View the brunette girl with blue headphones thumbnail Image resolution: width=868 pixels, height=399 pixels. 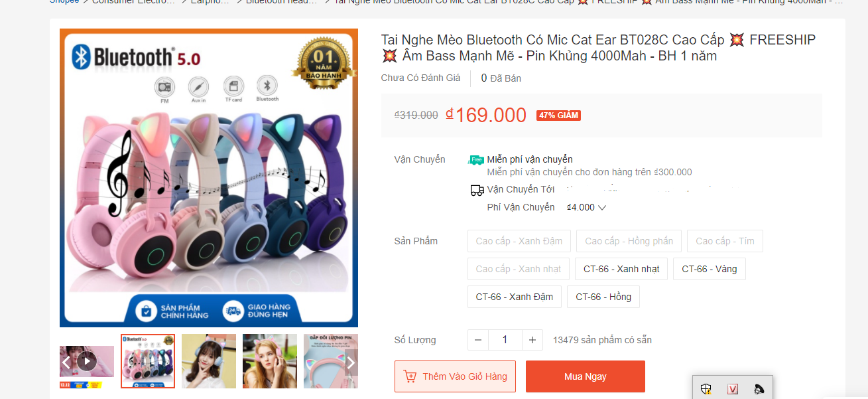coord(209,361)
